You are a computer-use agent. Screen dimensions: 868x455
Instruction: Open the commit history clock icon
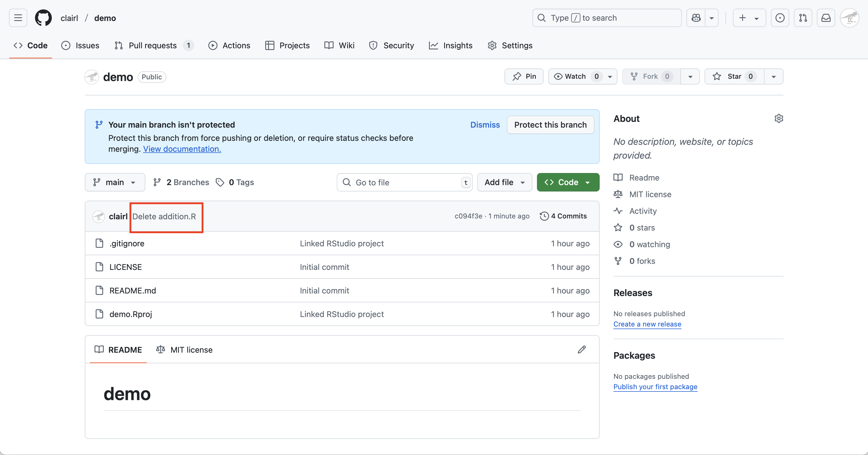point(544,216)
